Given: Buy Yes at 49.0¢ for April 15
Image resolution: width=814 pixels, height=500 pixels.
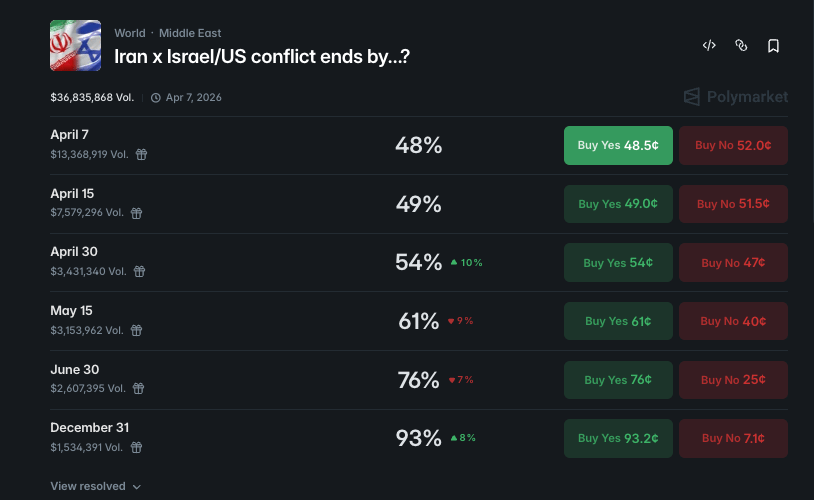Looking at the screenshot, I should (618, 204).
